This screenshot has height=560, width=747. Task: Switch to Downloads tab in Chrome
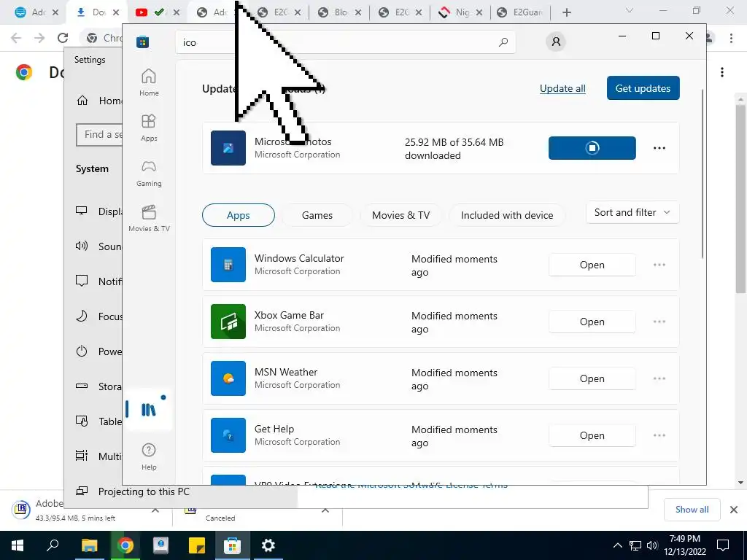click(98, 12)
